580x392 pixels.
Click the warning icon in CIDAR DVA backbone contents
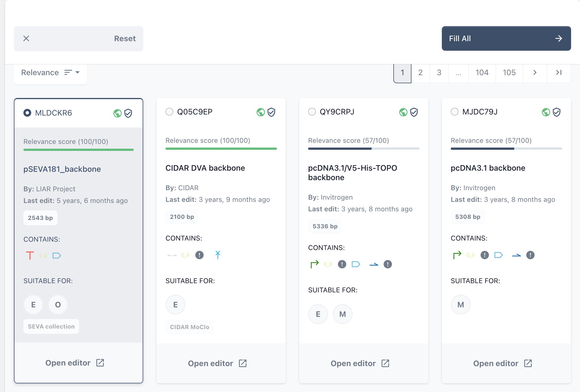coord(199,255)
